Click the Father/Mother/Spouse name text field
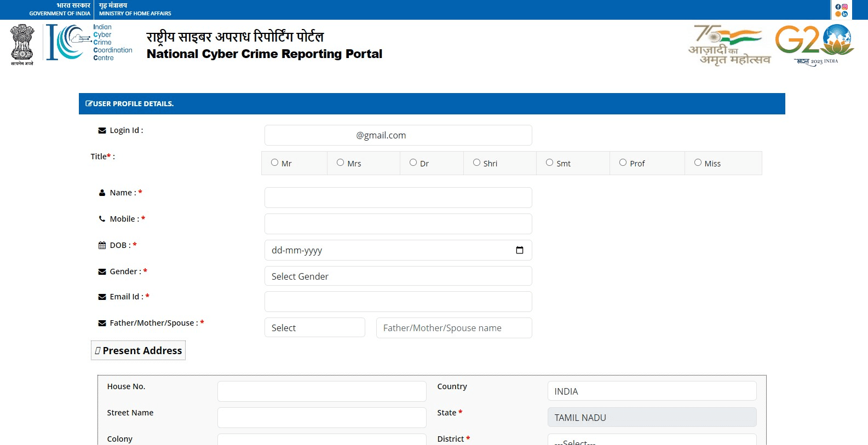The width and height of the screenshot is (868, 445). (454, 328)
